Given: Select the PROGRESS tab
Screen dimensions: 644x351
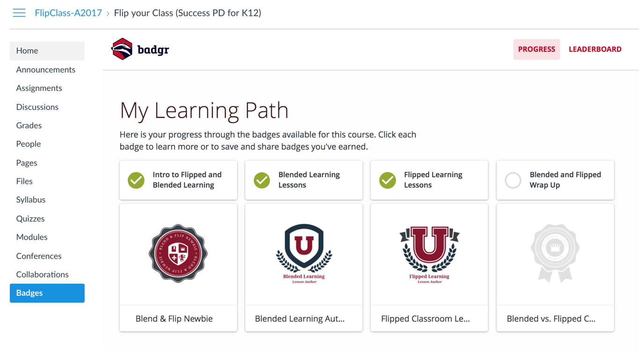Looking at the screenshot, I should point(536,49).
